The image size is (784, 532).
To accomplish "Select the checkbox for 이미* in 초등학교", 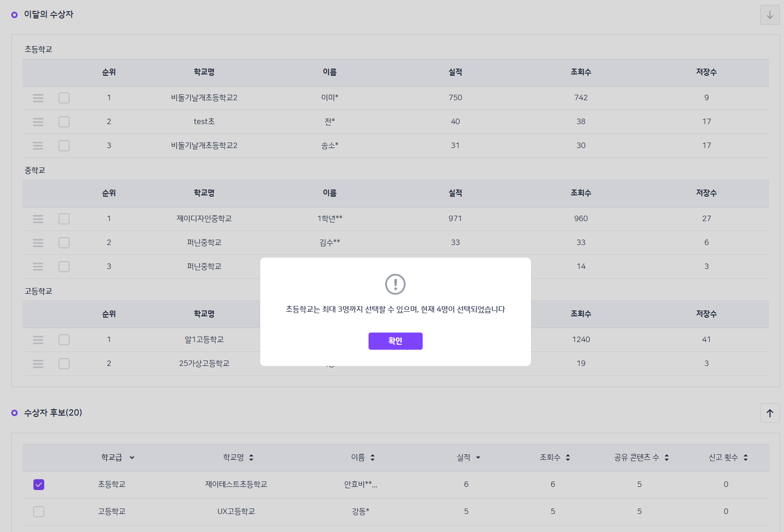I will 64,98.
